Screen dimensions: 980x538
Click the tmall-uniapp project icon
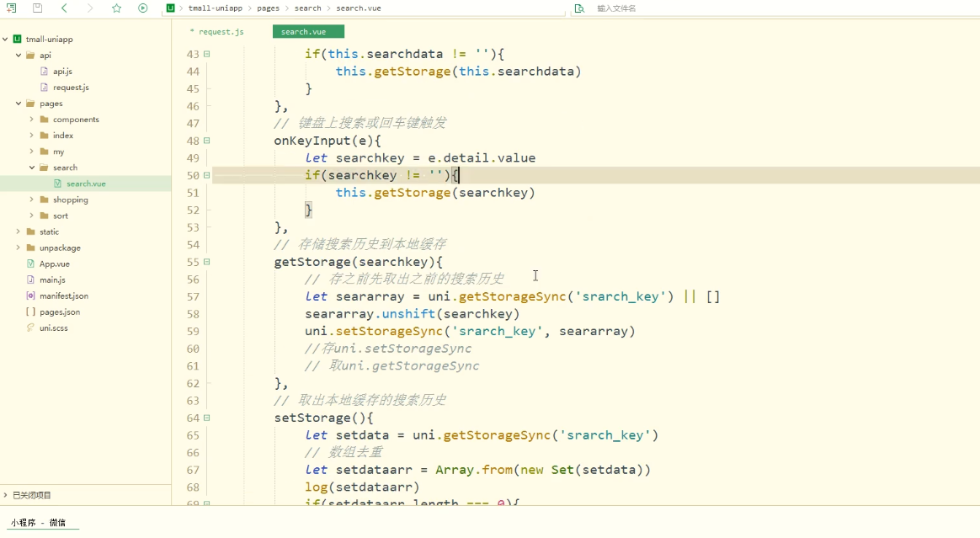tap(18, 39)
